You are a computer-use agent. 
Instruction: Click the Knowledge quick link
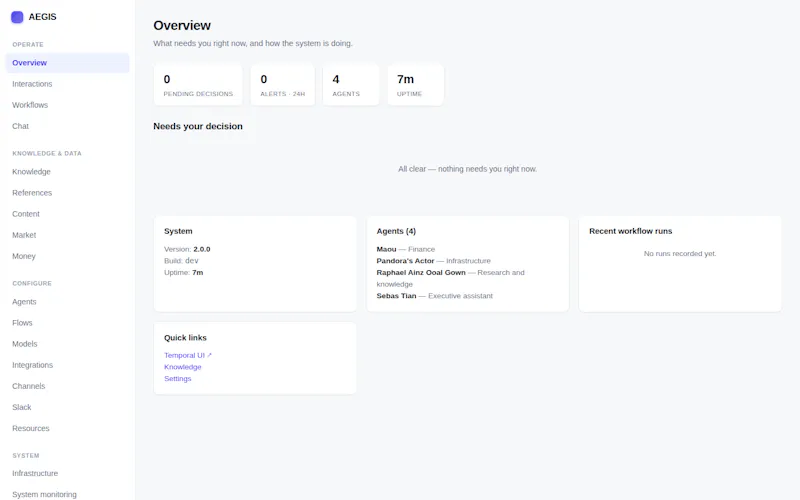(x=183, y=367)
